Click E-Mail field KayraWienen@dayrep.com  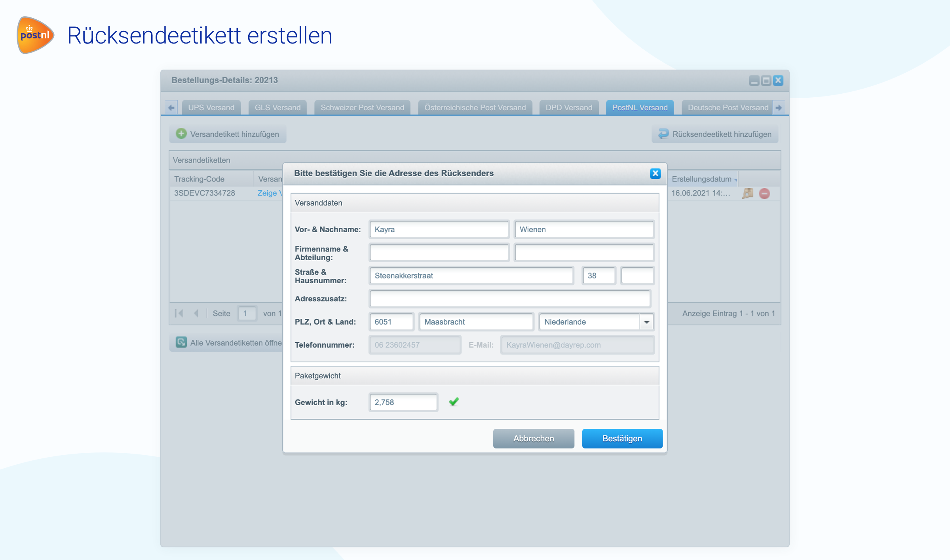[x=577, y=345]
